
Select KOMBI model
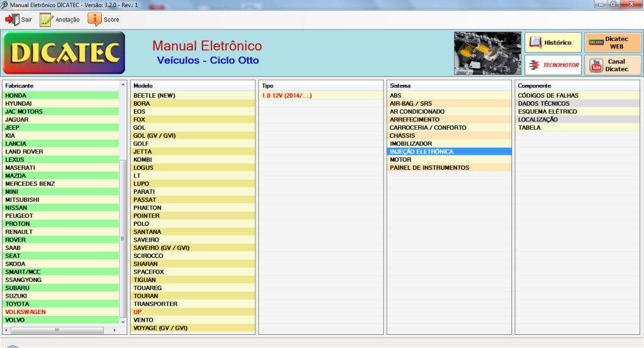(x=192, y=159)
